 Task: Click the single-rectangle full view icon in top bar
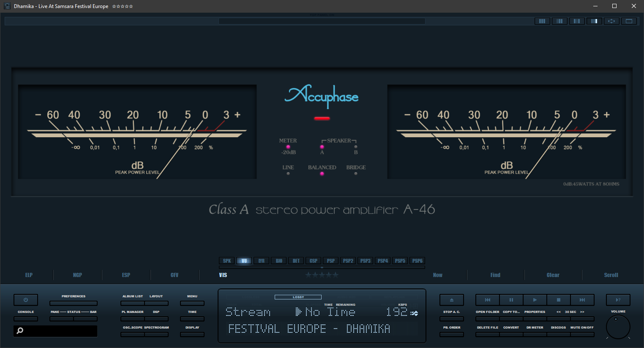pos(629,21)
